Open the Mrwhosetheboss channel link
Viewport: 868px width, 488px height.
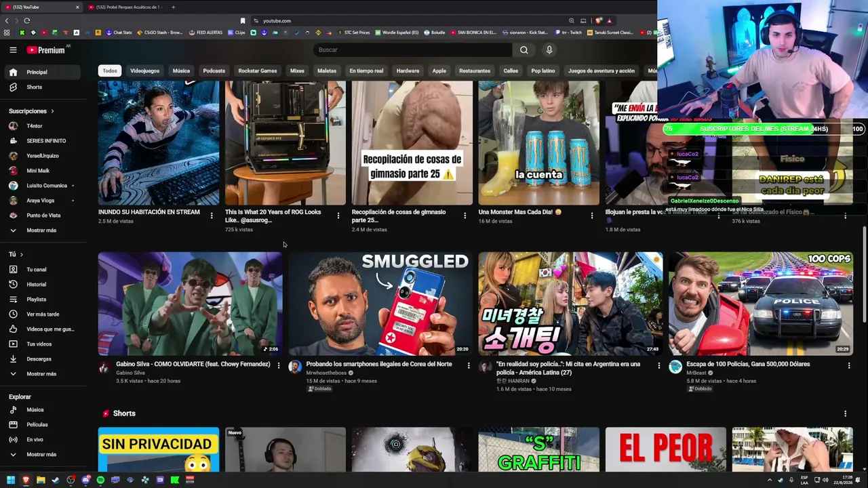coord(326,373)
